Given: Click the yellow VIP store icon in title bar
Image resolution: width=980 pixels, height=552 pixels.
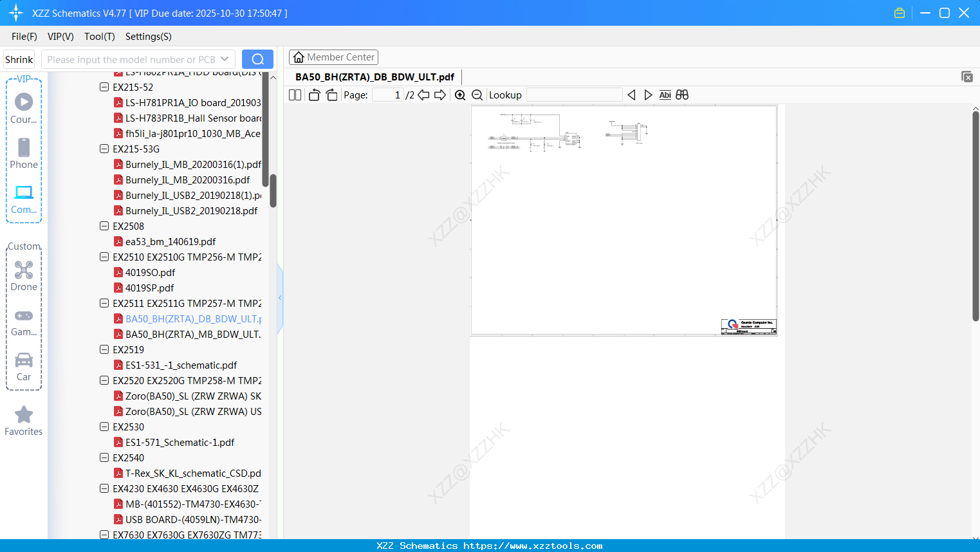Looking at the screenshot, I should pos(900,13).
